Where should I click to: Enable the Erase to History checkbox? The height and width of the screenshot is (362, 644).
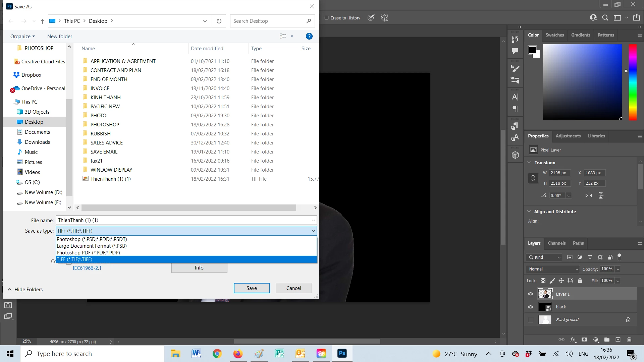tap(327, 18)
